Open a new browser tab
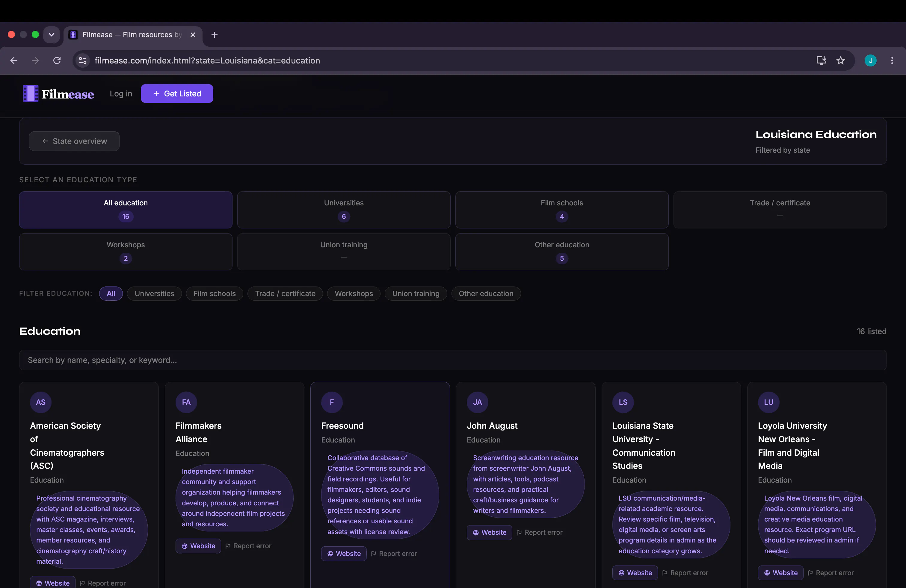The image size is (906, 588). [214, 35]
